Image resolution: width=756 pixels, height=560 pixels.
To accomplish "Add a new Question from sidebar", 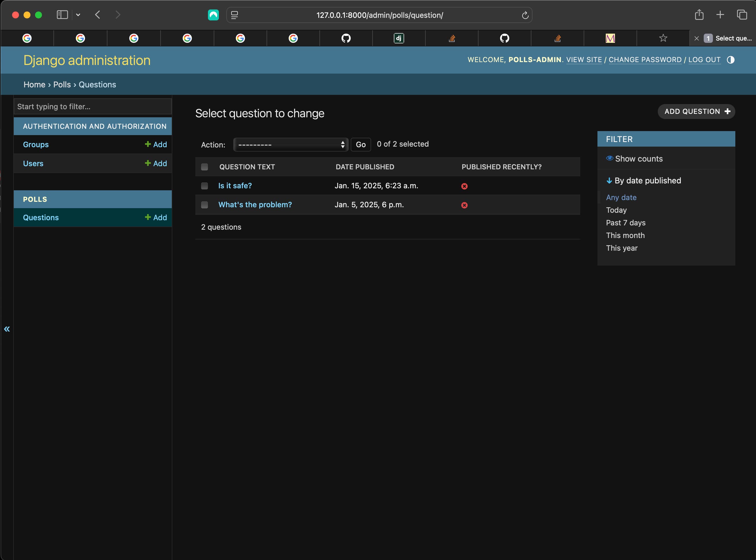I will pos(156,218).
